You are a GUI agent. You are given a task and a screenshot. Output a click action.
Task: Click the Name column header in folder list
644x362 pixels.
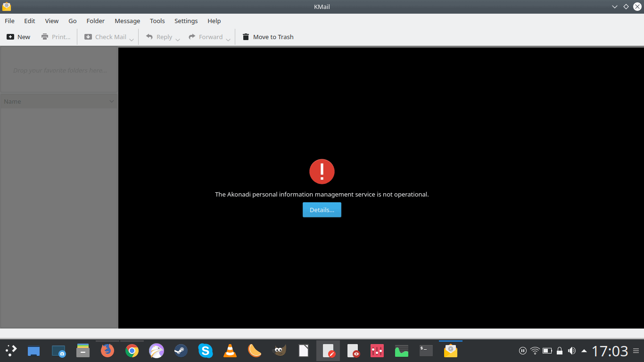(x=59, y=101)
